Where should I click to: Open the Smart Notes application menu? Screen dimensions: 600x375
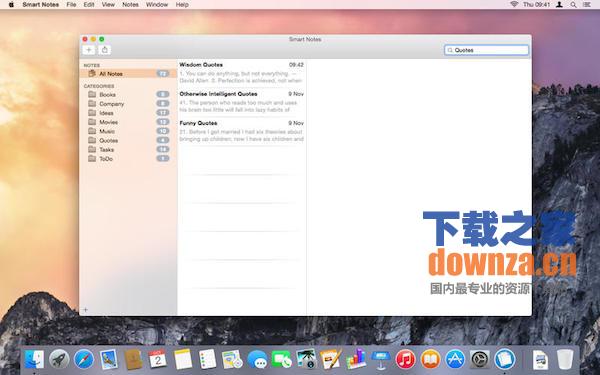tap(41, 5)
